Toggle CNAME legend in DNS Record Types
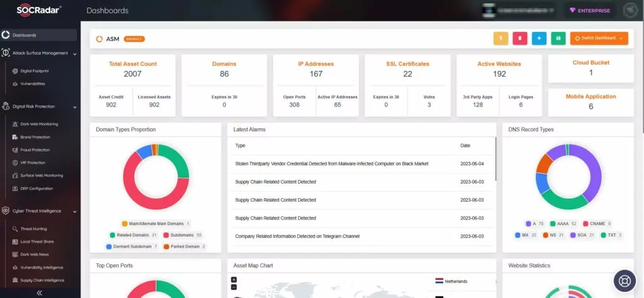Image resolution: width=644 pixels, height=298 pixels. (597, 224)
